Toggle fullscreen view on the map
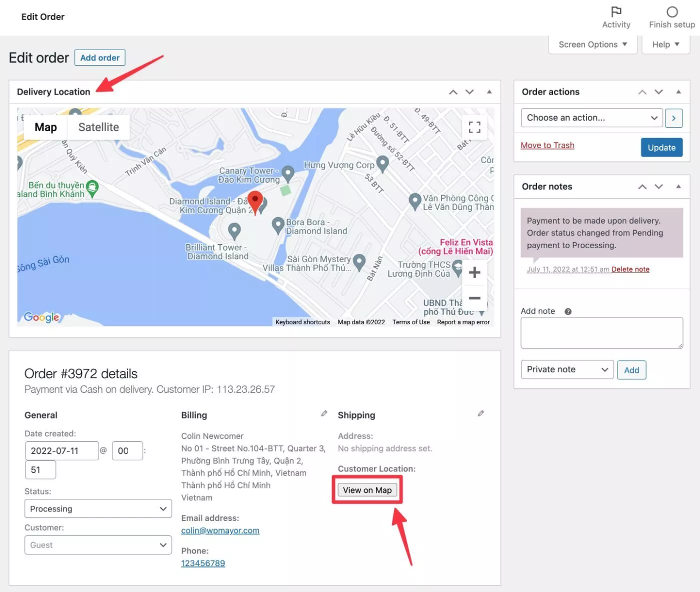Viewport: 700px width, 592px height. 474,127
